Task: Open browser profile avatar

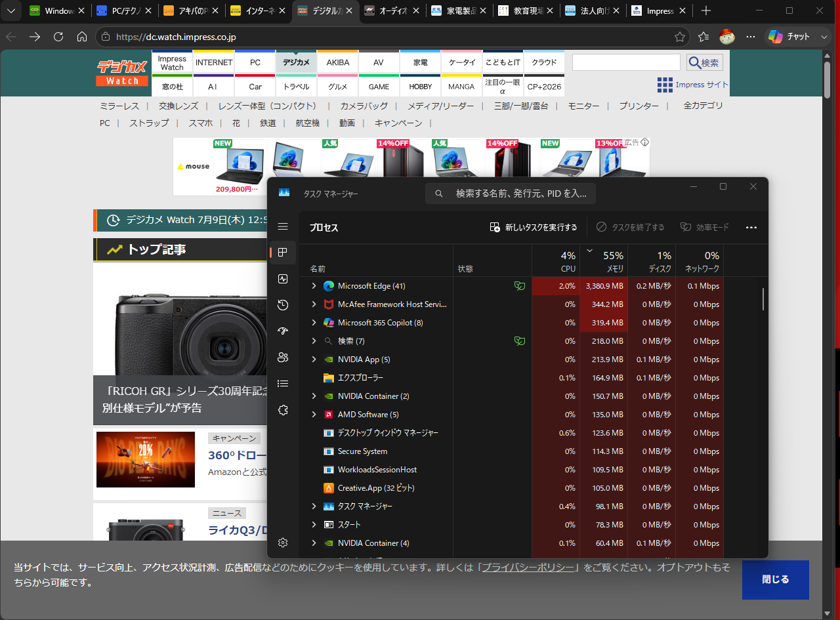Action: click(726, 37)
